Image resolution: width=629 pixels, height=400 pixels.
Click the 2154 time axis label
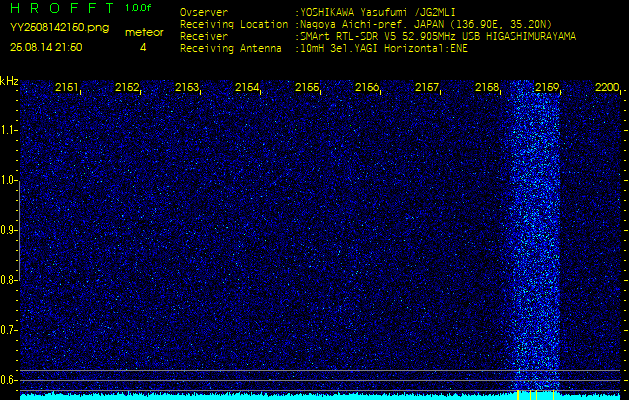[x=246, y=87]
